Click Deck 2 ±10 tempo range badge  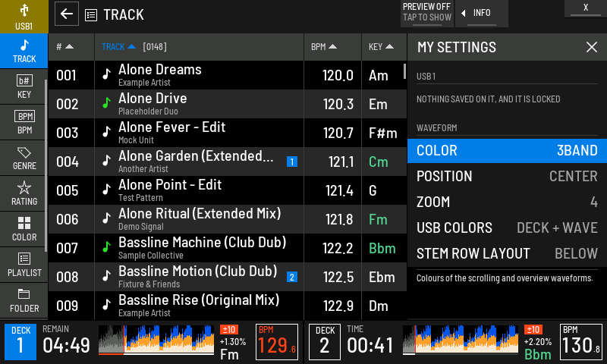tap(533, 330)
